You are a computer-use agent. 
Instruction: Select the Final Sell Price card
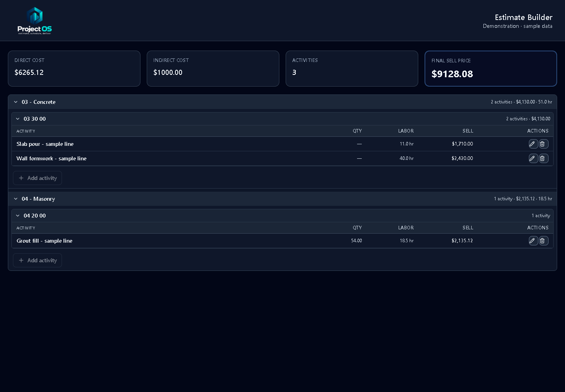click(x=491, y=69)
